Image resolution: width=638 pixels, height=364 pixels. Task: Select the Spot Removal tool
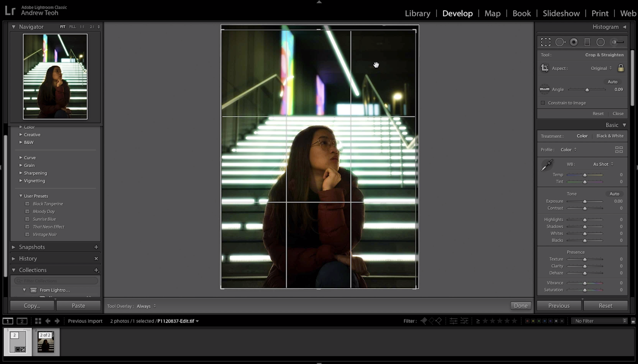[x=560, y=42]
